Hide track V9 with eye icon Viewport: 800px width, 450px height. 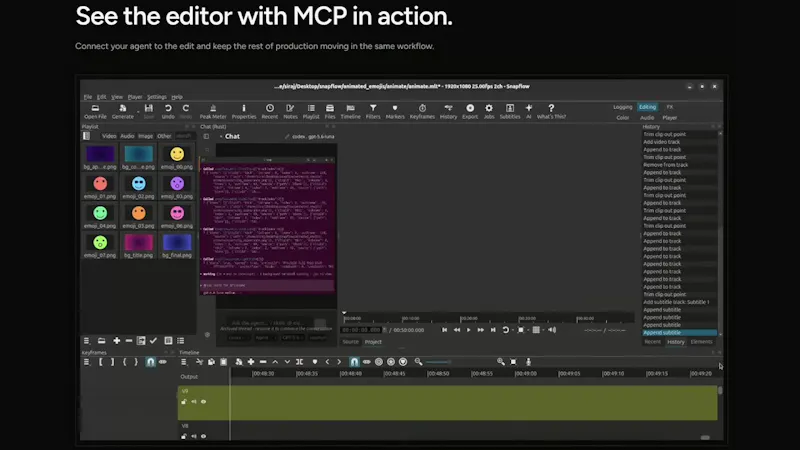click(x=204, y=402)
